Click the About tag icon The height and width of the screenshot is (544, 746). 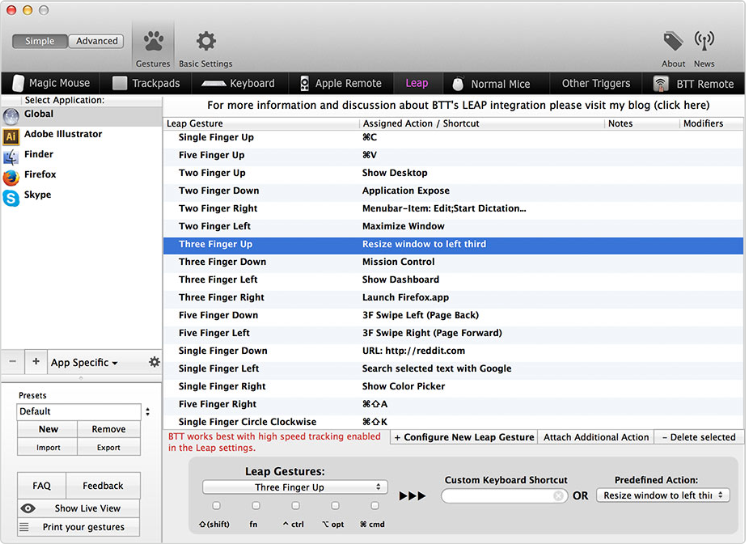(673, 41)
